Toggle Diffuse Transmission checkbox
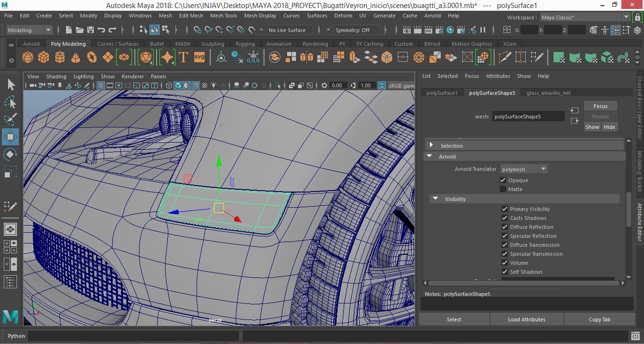Screen dimensions: 644x344 click(505, 245)
